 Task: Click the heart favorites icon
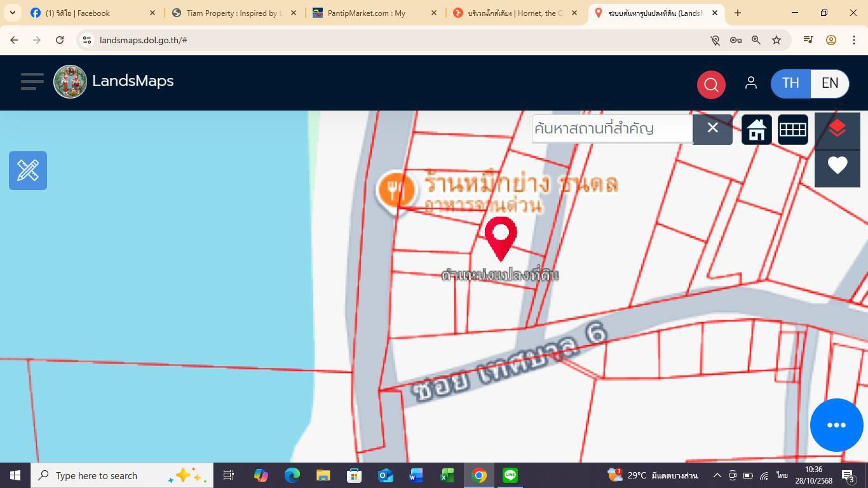(837, 166)
